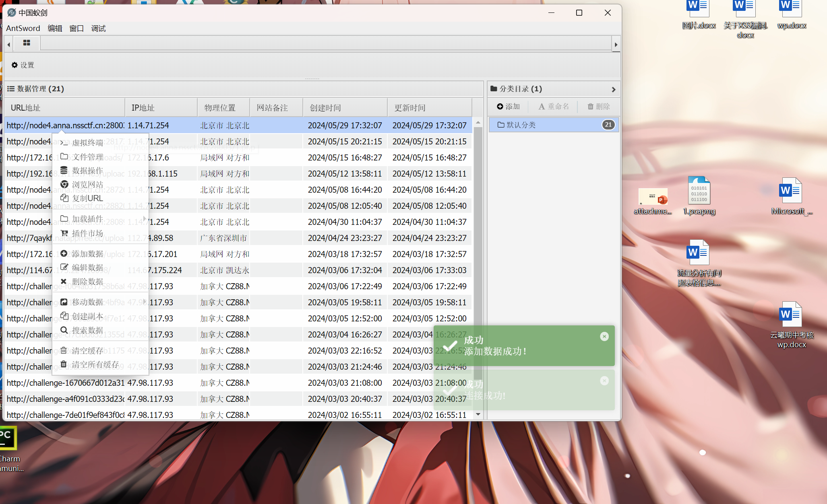Click 添加 category button
Viewport: 827px width, 504px height.
[x=509, y=107]
